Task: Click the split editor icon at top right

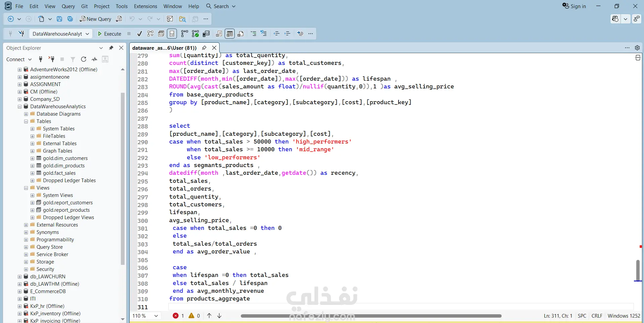Action: point(638,58)
